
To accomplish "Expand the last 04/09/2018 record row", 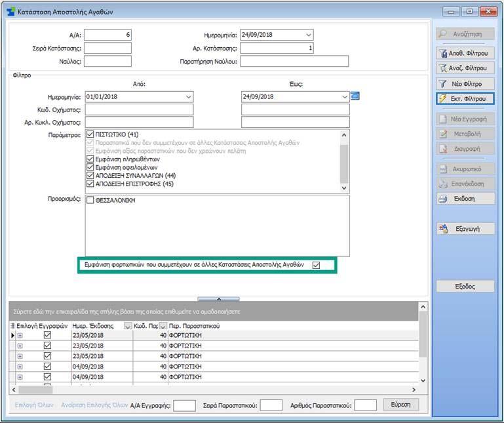I will [x=20, y=376].
